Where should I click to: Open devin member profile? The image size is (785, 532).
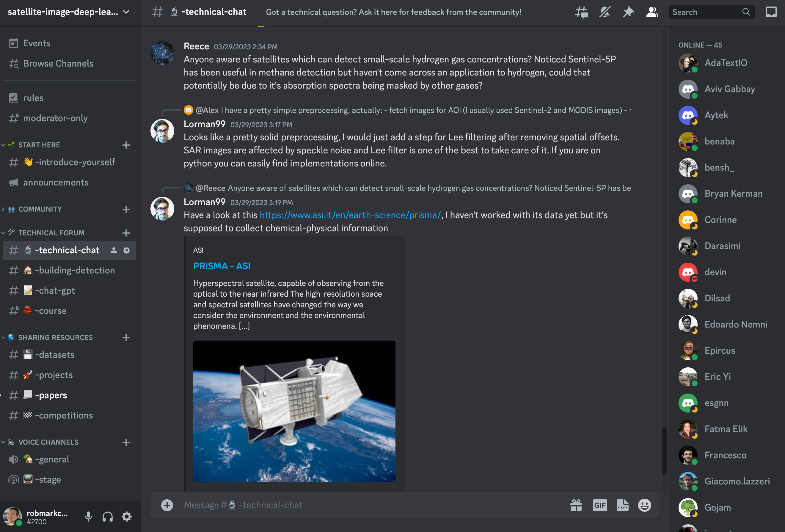(x=726, y=272)
